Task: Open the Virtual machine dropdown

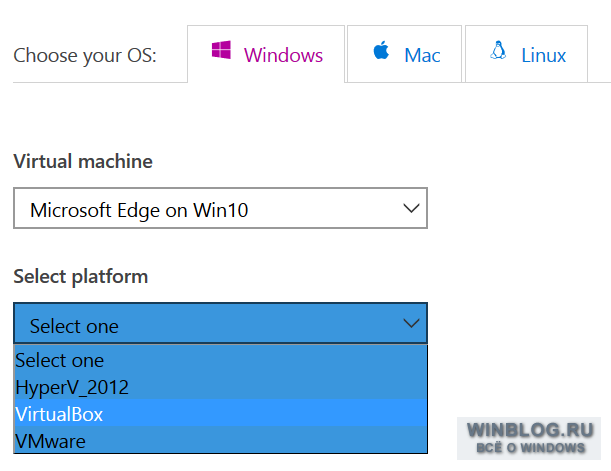Action: coord(221,208)
